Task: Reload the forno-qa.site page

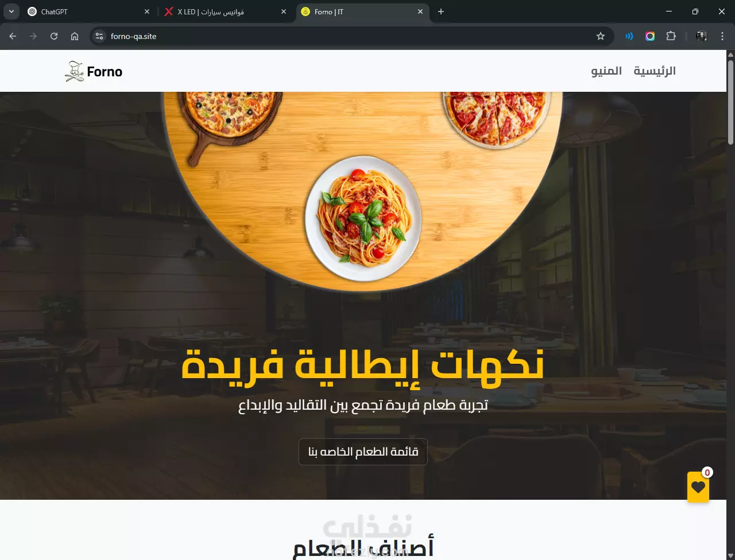Action: click(54, 36)
